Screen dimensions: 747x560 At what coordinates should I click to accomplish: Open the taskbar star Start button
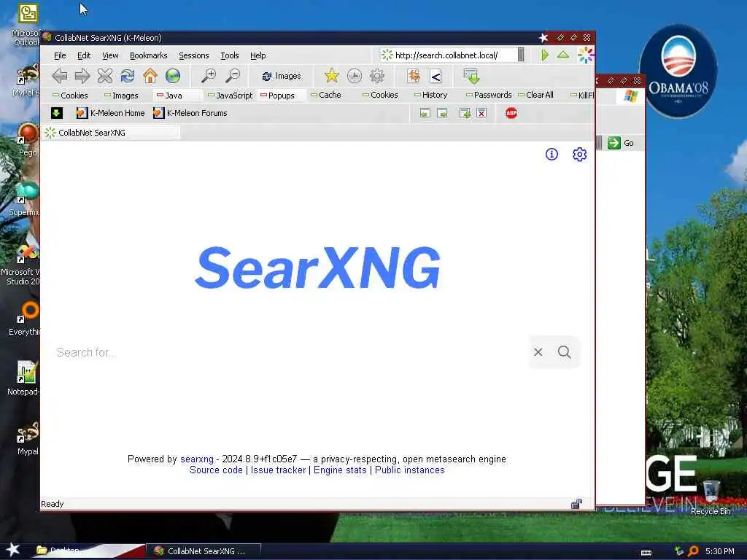point(12,550)
